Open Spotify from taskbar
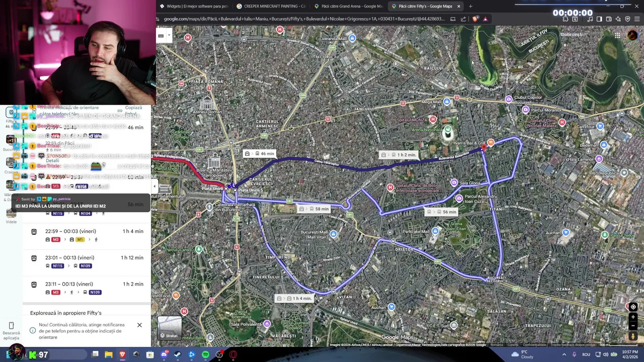Viewport: 644px width, 362px height. [205, 354]
